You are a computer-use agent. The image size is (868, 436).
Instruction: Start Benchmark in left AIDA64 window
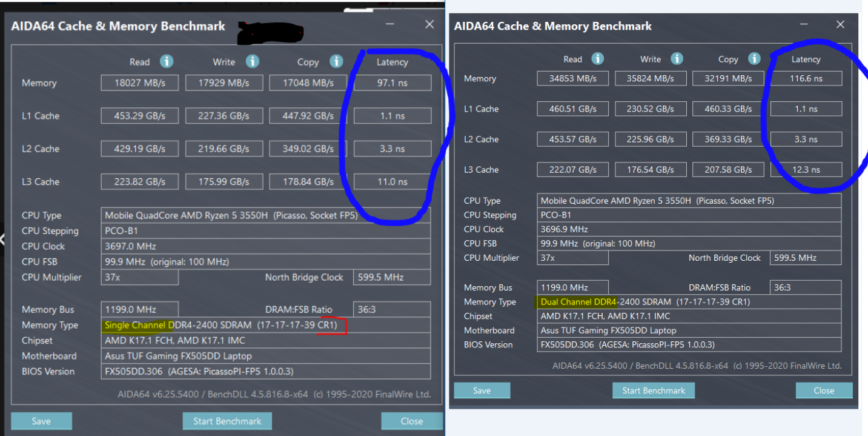point(227,421)
